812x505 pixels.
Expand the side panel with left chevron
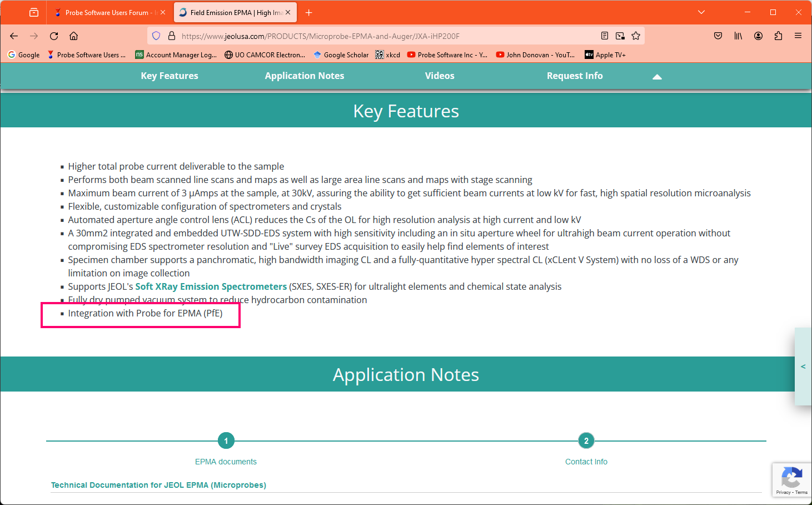[803, 367]
